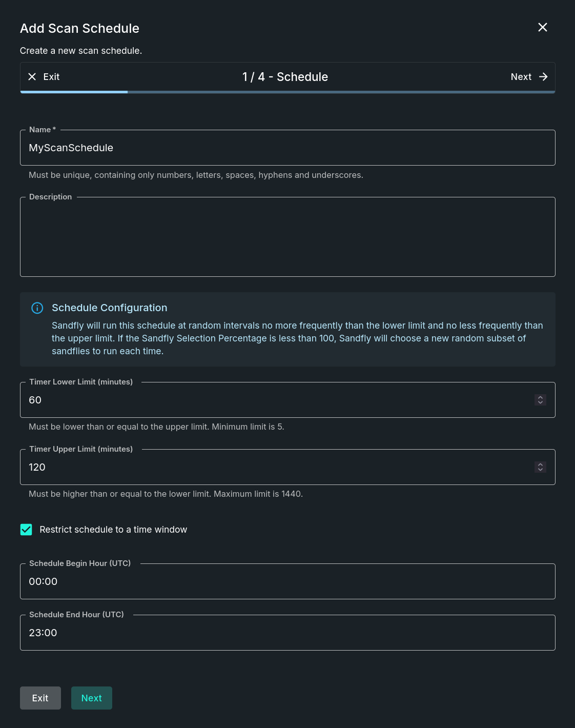
Task: Click the X icon next to Exit
Action: [x=33, y=76]
